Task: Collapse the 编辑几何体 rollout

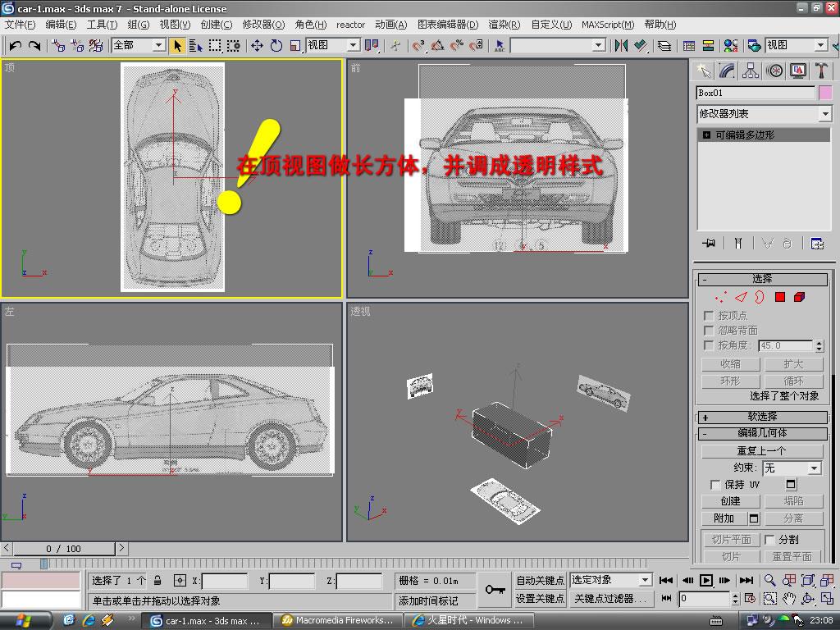Action: point(762,433)
